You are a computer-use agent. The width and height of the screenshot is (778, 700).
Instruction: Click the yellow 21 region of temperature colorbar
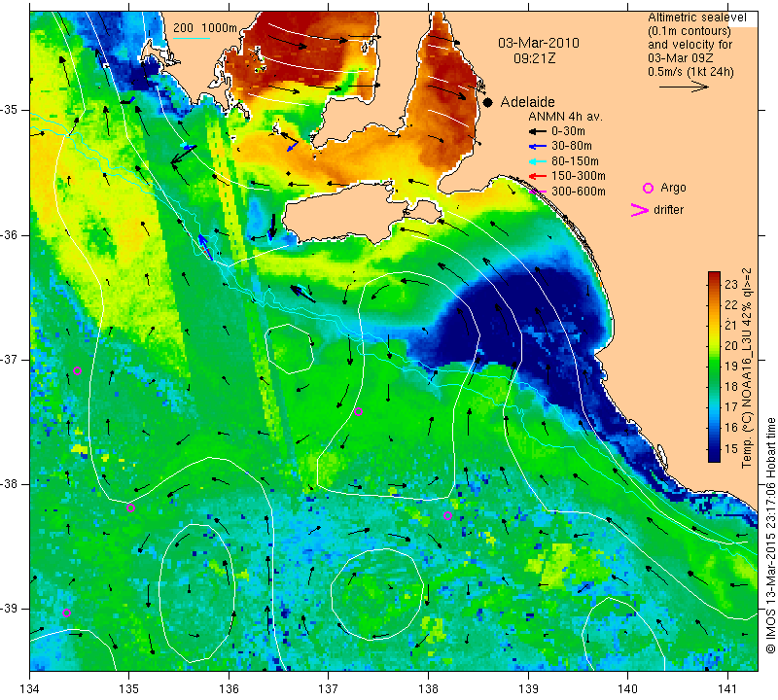click(714, 325)
